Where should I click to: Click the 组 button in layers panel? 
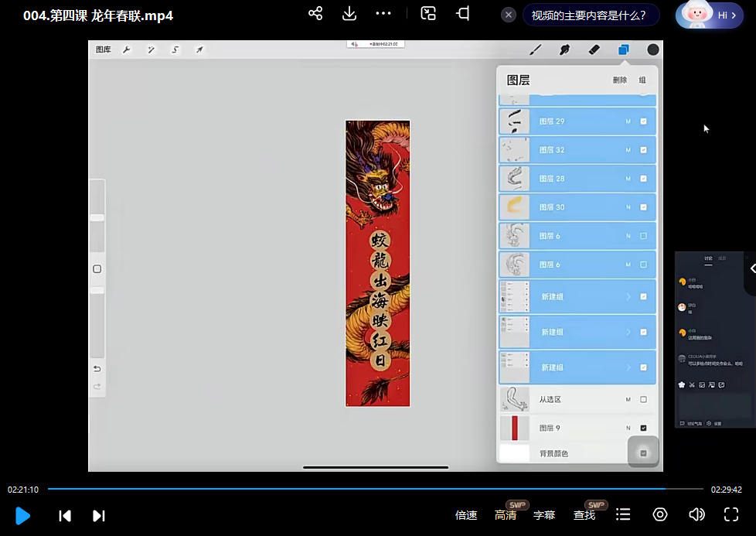(x=642, y=80)
